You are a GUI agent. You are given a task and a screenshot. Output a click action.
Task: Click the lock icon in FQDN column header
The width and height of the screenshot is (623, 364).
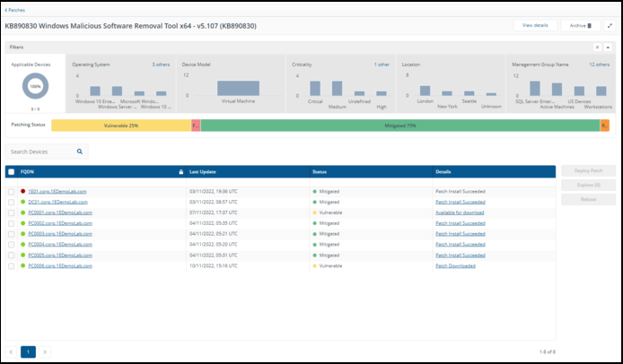point(182,171)
